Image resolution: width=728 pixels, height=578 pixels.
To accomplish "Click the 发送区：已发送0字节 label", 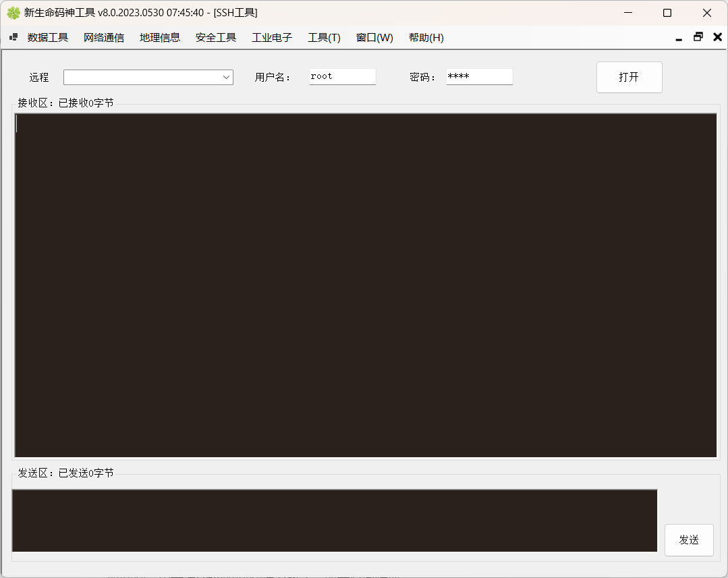I will pos(65,473).
